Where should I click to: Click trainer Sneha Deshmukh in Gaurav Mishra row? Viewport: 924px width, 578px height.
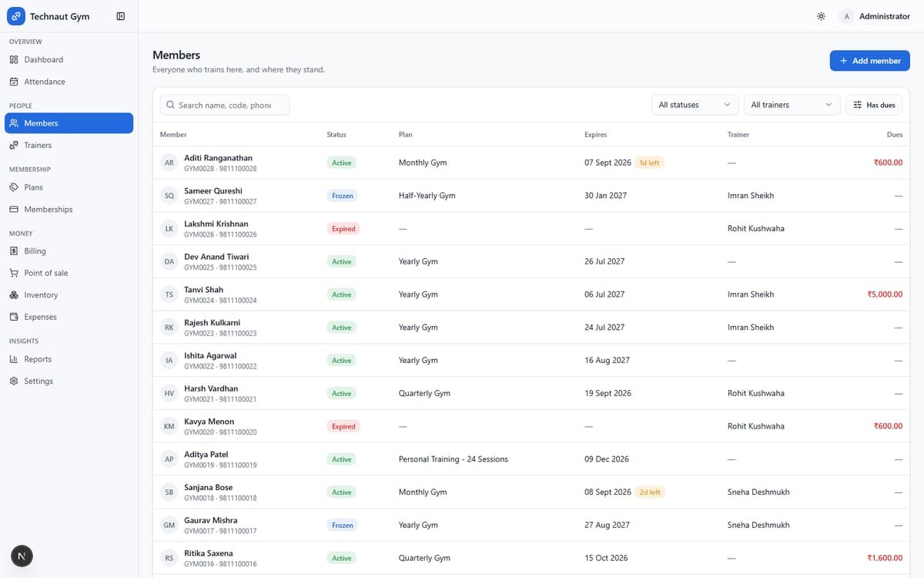758,525
